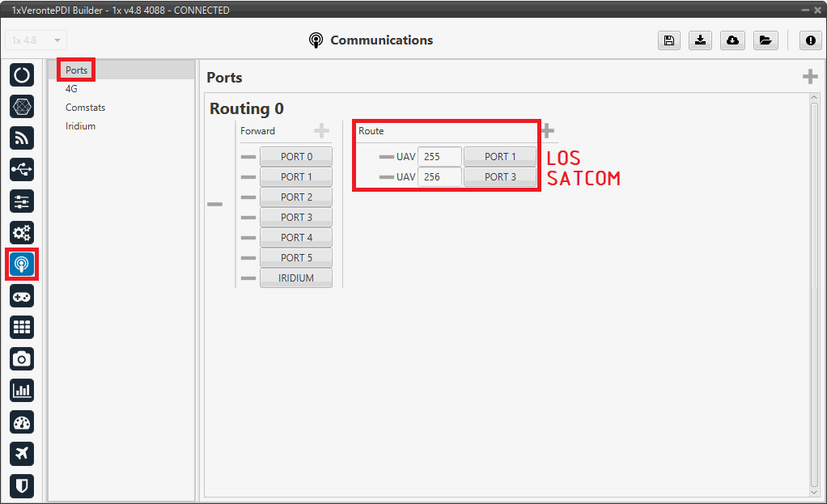Image resolution: width=827 pixels, height=504 pixels.
Task: Click the cloud download toolbar icon
Action: [x=732, y=40]
